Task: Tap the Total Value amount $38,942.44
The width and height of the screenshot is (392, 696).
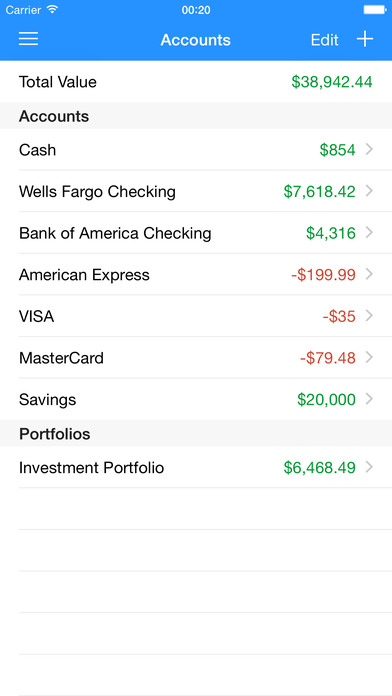Action: pyautogui.click(x=332, y=82)
